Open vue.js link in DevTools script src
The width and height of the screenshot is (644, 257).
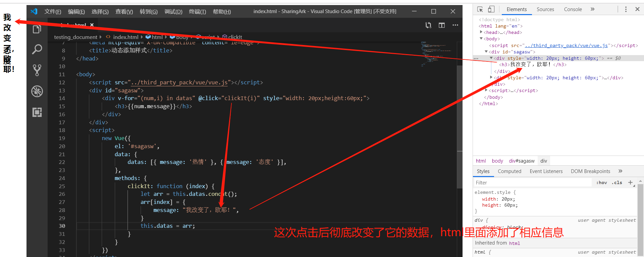click(566, 45)
